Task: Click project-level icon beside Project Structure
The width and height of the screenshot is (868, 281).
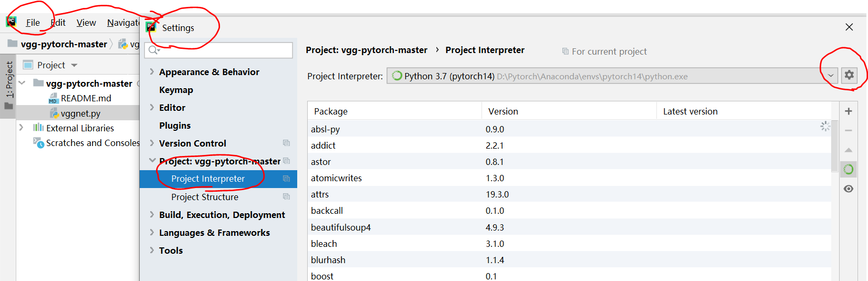Action: coord(286,196)
